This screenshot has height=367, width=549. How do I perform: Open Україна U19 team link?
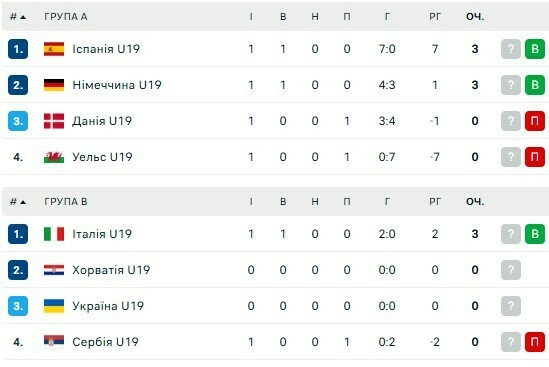pos(108,306)
